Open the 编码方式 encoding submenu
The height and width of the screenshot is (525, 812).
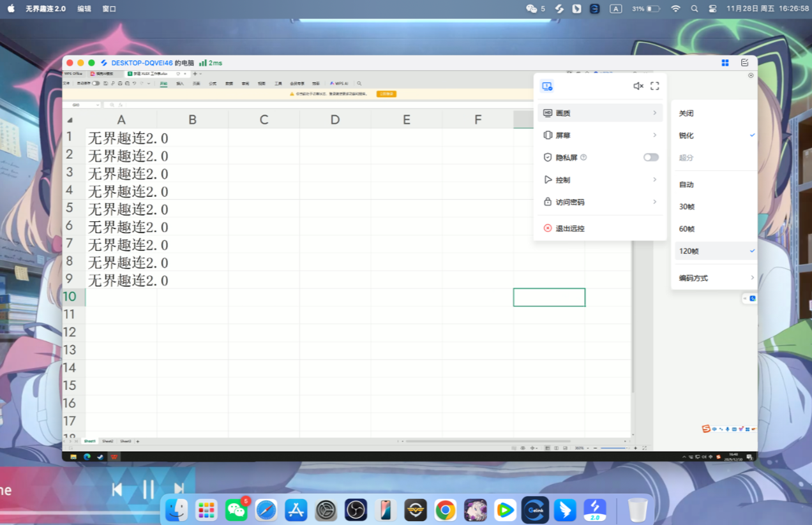715,278
